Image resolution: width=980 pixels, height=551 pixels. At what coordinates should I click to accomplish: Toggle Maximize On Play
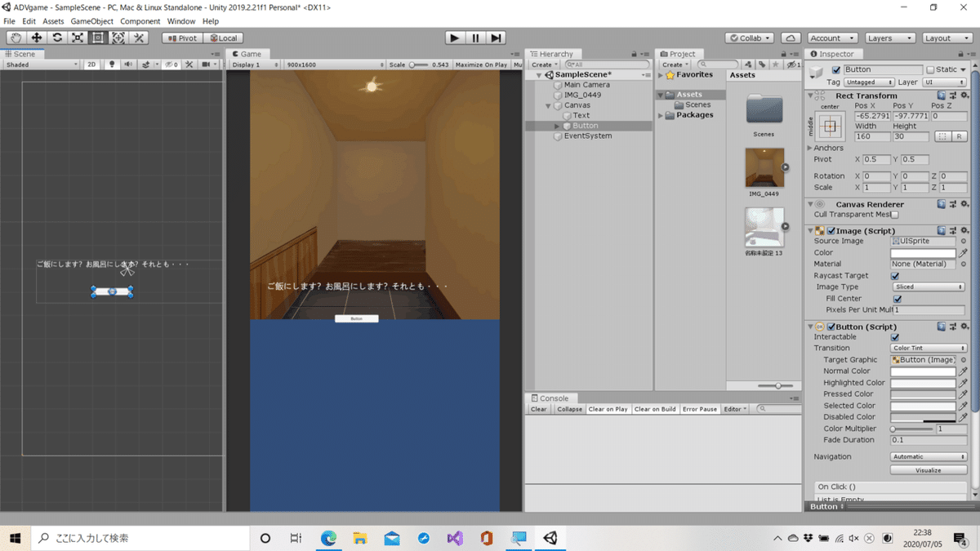(x=481, y=64)
